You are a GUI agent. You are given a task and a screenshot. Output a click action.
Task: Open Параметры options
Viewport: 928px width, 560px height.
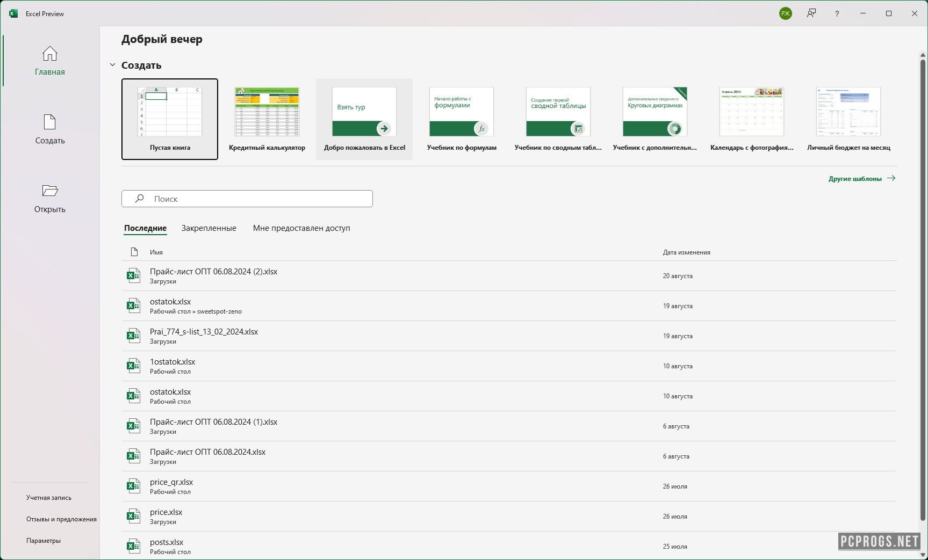44,541
